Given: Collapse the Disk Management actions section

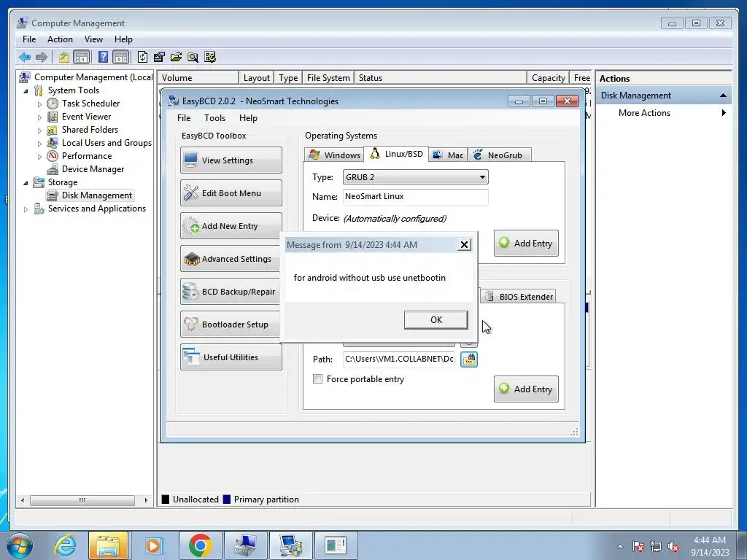Looking at the screenshot, I should tap(723, 96).
